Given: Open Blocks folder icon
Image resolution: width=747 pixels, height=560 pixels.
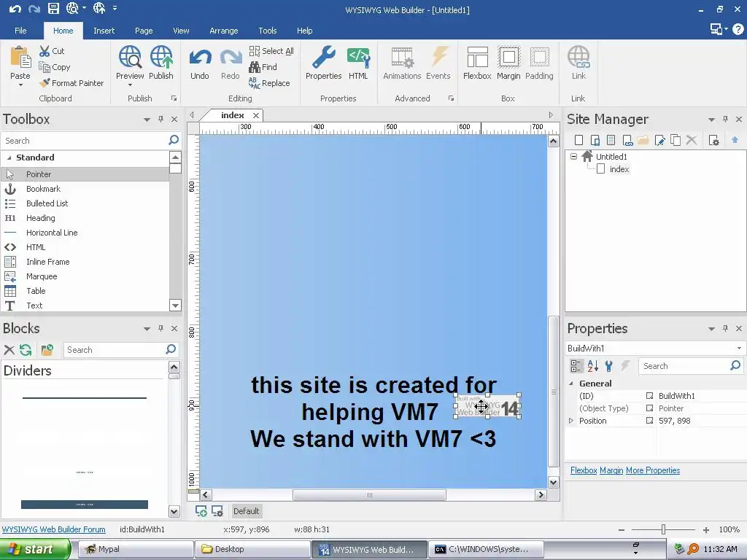Looking at the screenshot, I should pos(47,350).
